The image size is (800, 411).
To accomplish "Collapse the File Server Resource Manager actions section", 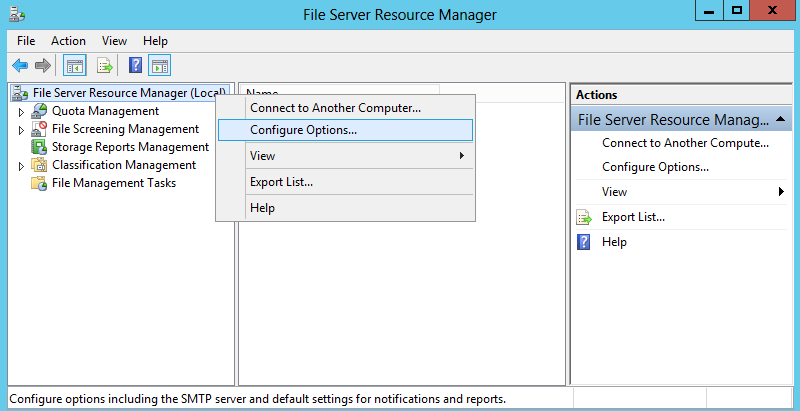I will [780, 119].
